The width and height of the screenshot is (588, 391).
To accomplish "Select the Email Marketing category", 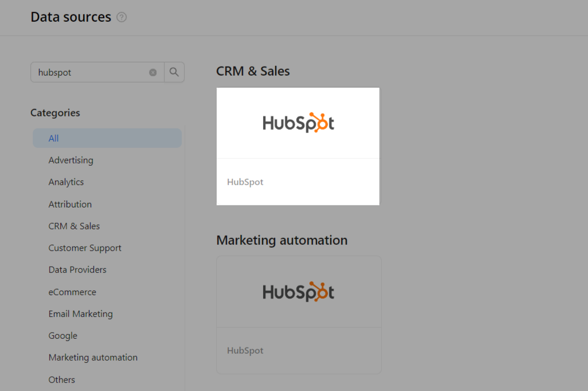I will (x=81, y=314).
